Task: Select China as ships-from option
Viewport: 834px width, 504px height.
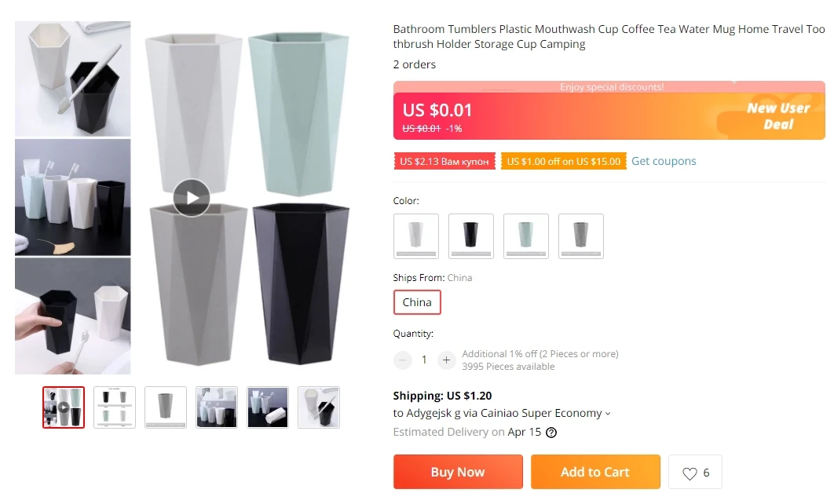Action: click(417, 302)
